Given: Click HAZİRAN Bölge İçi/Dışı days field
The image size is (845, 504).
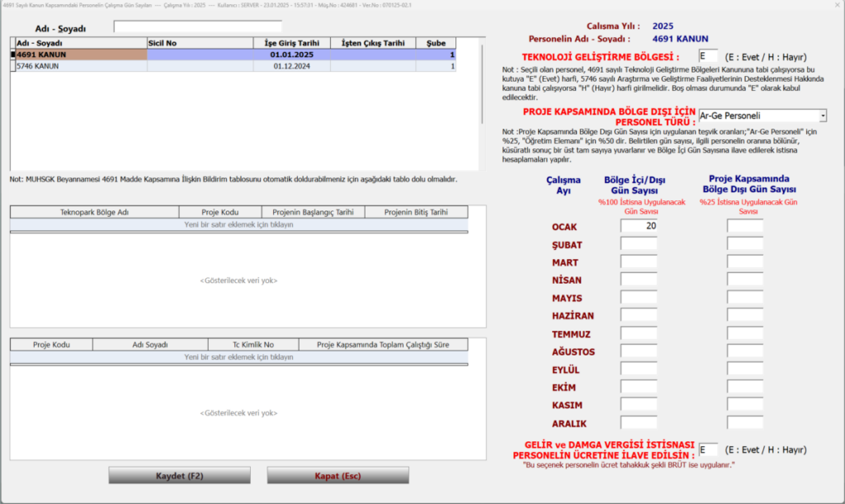Looking at the screenshot, I should click(639, 315).
